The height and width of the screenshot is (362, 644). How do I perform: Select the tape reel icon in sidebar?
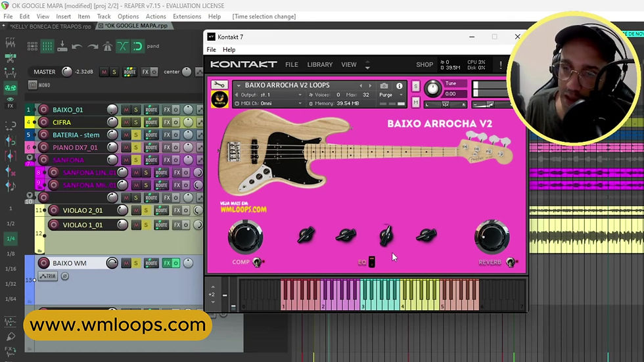click(11, 87)
